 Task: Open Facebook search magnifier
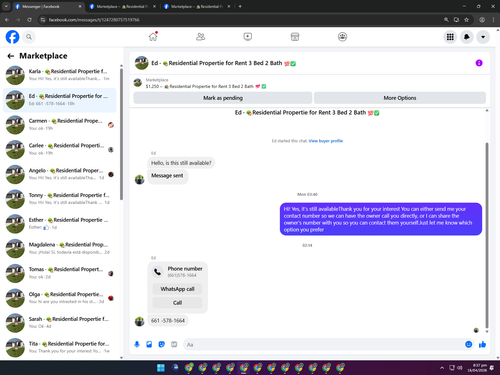click(x=29, y=37)
